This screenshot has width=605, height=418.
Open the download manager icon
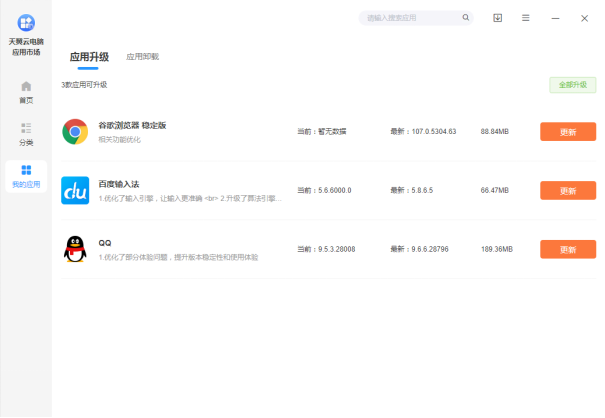498,18
